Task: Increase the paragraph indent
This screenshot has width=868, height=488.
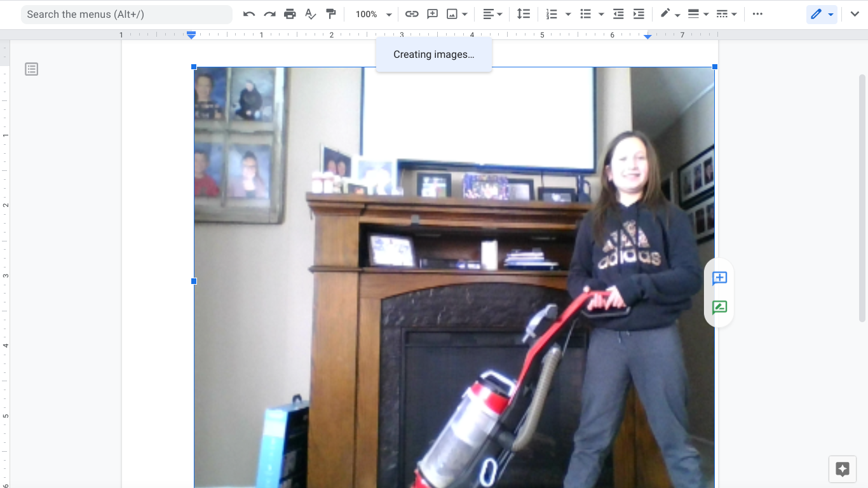Action: [639, 14]
